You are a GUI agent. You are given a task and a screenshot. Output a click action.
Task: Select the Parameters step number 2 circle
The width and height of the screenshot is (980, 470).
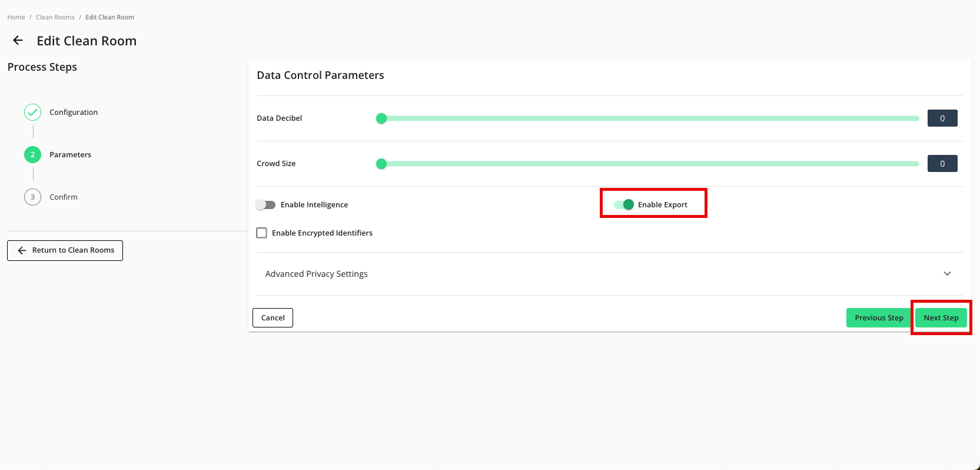pyautogui.click(x=32, y=155)
